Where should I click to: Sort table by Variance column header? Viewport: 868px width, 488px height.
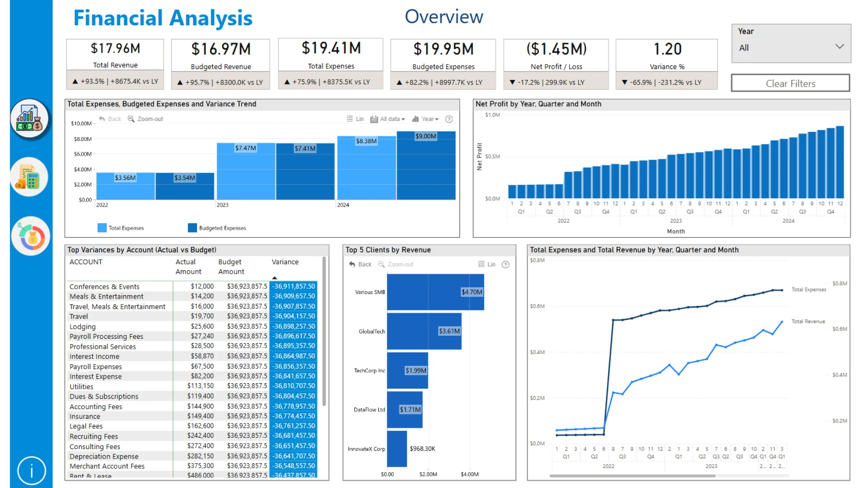pos(285,262)
